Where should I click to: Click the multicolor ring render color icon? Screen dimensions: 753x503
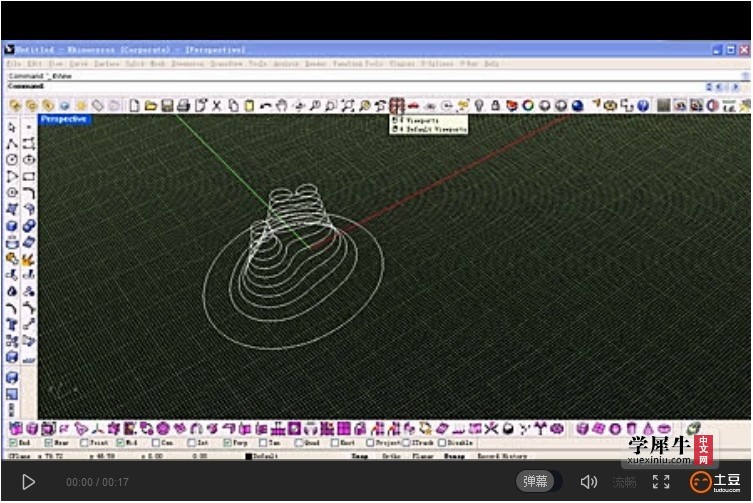click(x=528, y=105)
